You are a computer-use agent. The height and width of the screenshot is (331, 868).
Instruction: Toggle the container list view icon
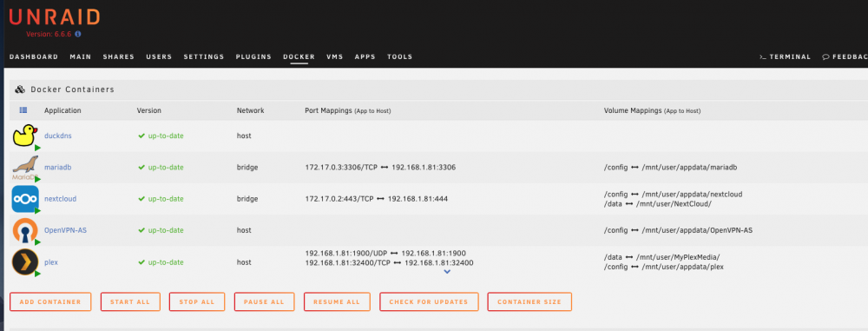click(x=23, y=110)
